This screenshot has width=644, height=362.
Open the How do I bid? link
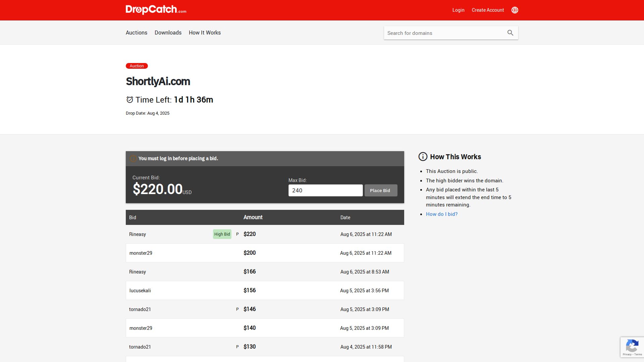pos(441,214)
